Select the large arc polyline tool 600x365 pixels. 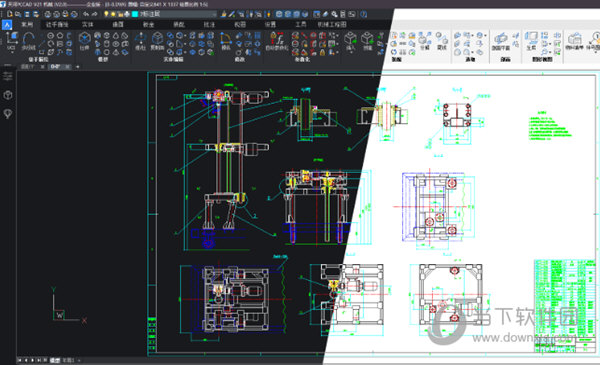coord(29,41)
